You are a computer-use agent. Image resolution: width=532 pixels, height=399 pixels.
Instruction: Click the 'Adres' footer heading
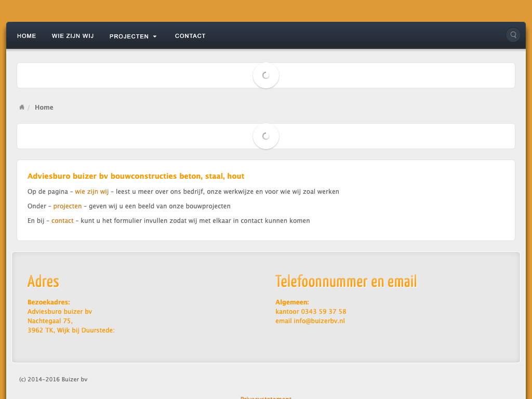click(43, 281)
